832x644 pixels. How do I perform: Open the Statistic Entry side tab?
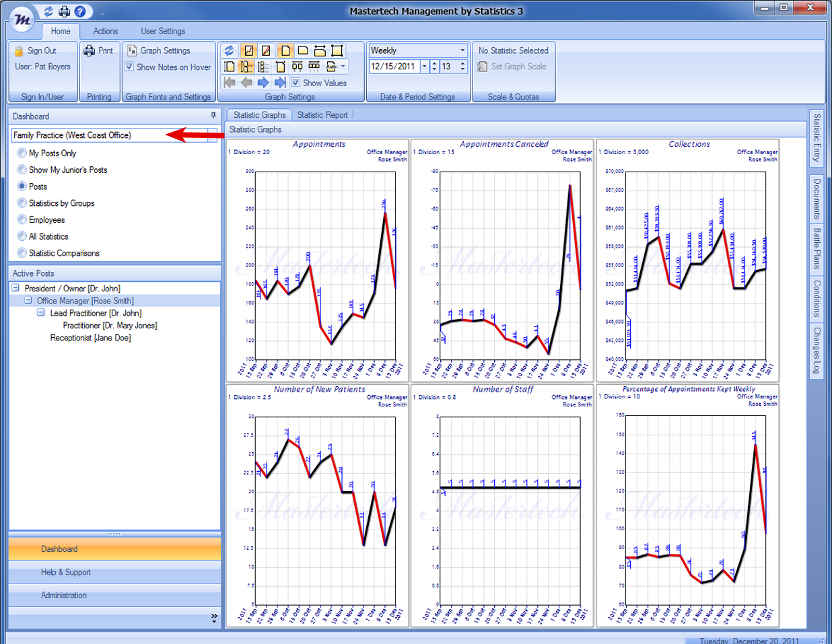pyautogui.click(x=817, y=138)
